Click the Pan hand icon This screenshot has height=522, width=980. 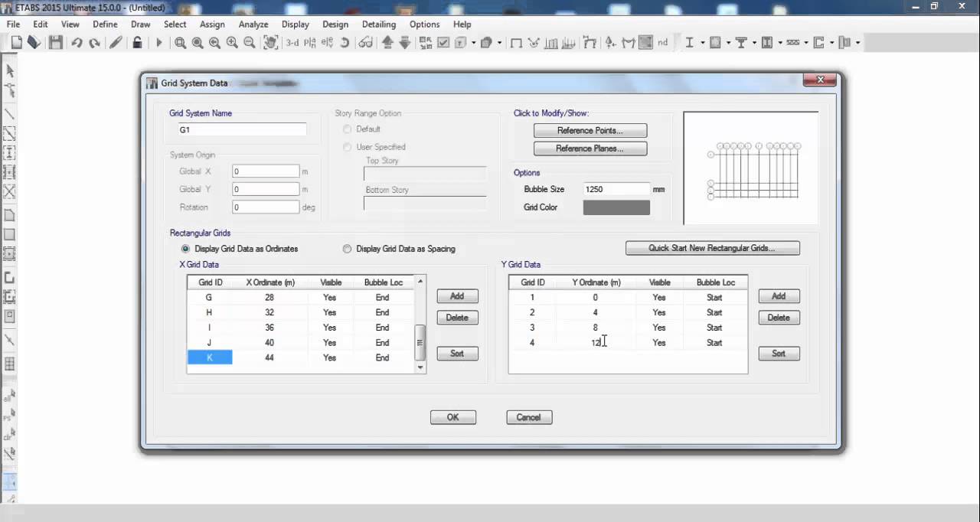click(x=270, y=43)
